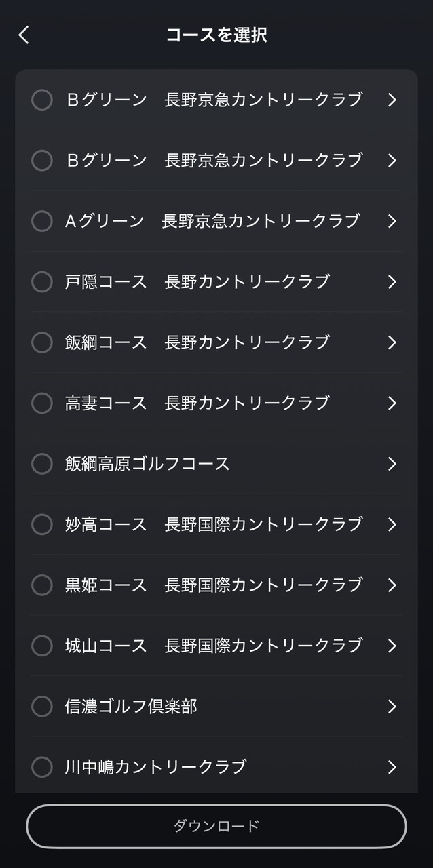This screenshot has width=433, height=868.
Task: Tap arrow icon on 黒姫コース row
Action: pyautogui.click(x=392, y=585)
